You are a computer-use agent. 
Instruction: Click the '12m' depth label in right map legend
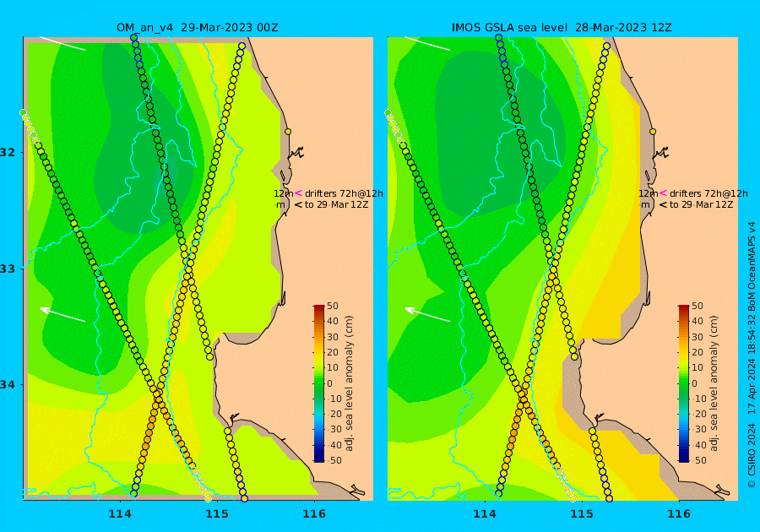coord(648,193)
